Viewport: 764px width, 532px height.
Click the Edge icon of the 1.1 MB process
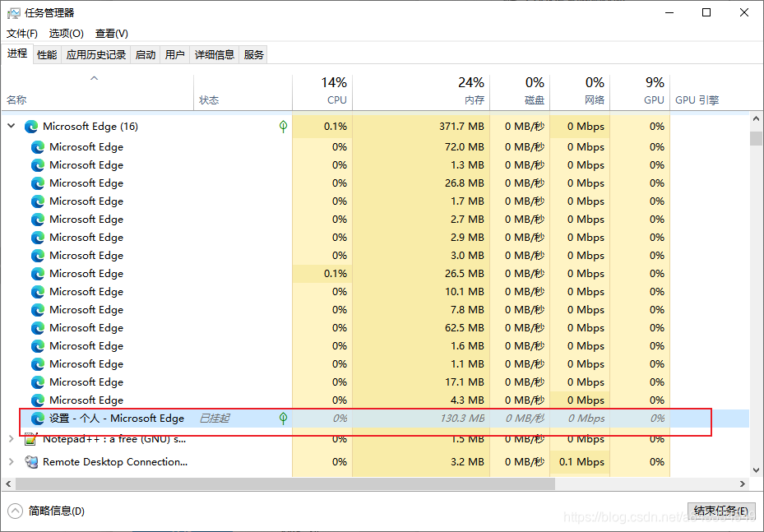(x=38, y=364)
